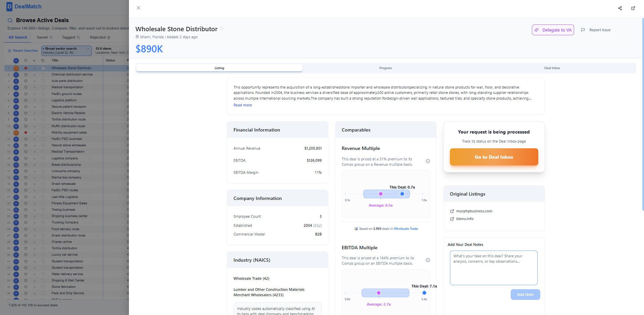Click the info icon for EBITDA Multiple
Image resolution: width=644 pixels, height=315 pixels.
pyautogui.click(x=428, y=260)
